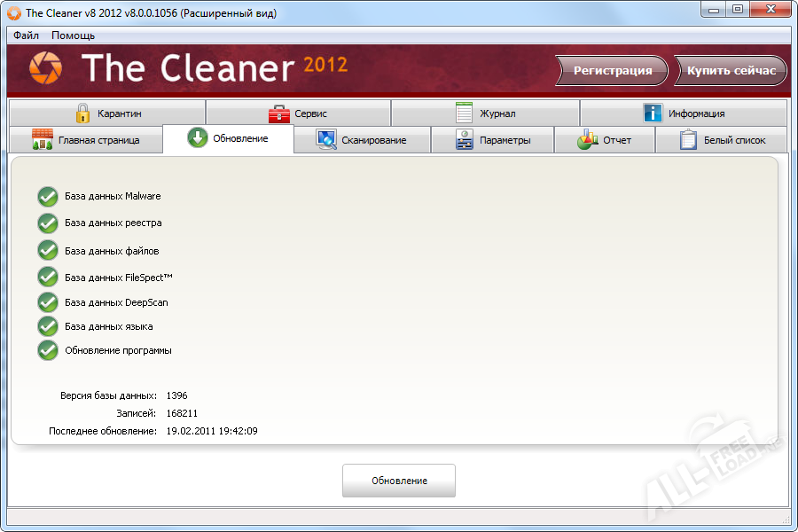Click the Главная страница house icon
The height and width of the screenshot is (532, 798).
point(43,140)
